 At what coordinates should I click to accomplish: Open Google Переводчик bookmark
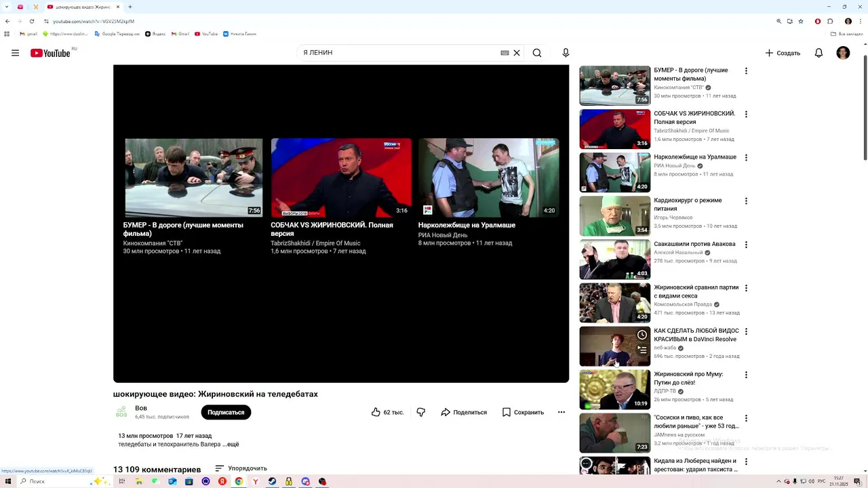[x=117, y=34]
